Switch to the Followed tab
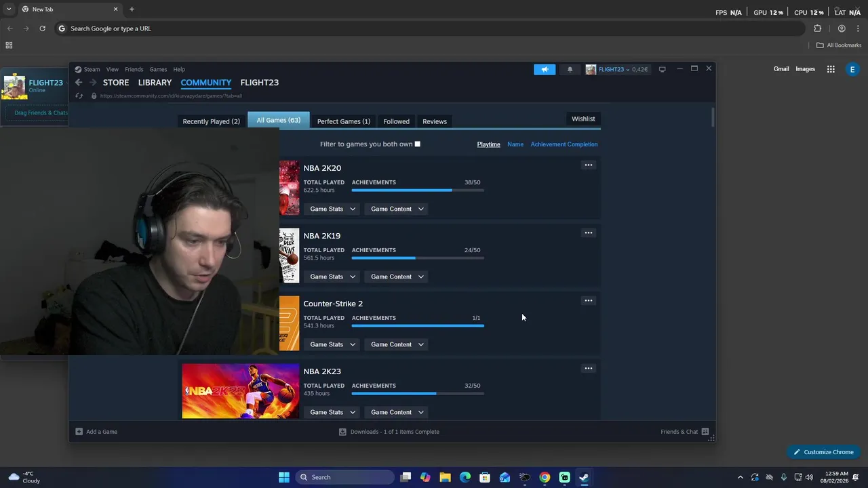The image size is (868, 488). pyautogui.click(x=396, y=121)
